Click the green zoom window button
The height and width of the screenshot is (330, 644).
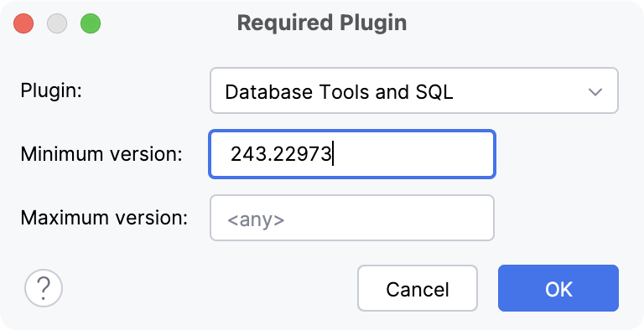click(x=91, y=23)
